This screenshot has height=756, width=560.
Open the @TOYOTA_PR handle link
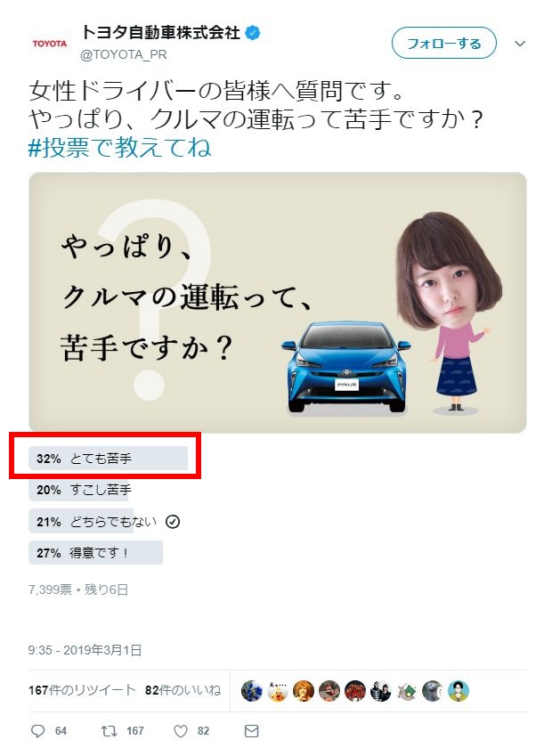124,55
